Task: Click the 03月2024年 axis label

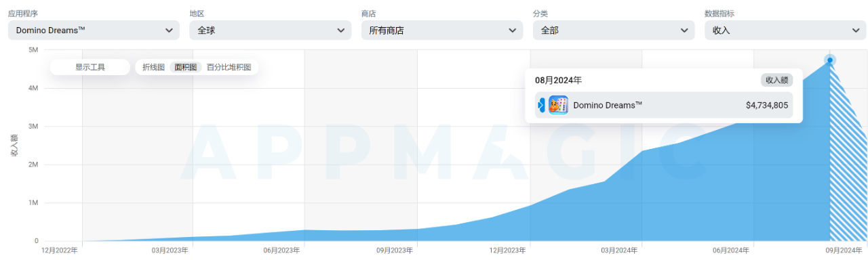Action: tap(618, 251)
